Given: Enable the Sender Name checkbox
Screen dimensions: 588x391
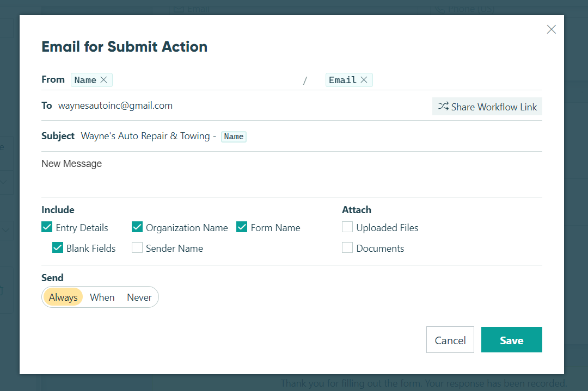Looking at the screenshot, I should point(137,247).
